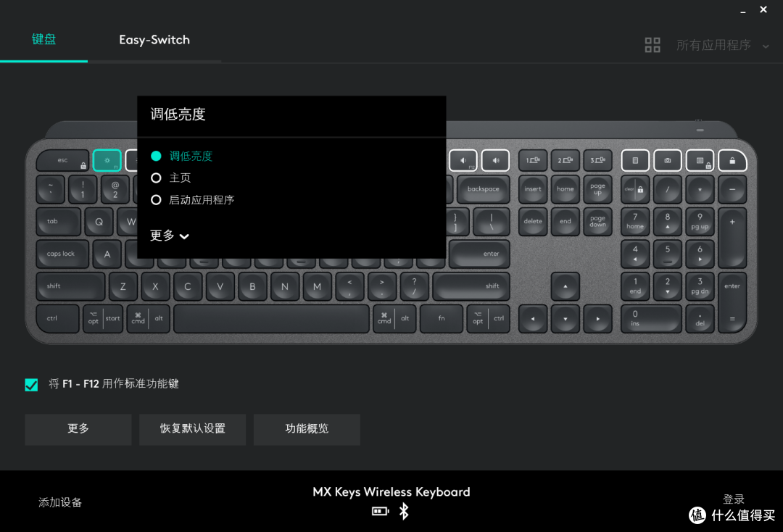The width and height of the screenshot is (783, 532).
Task: Click the backspace key on keyboard image
Action: [x=484, y=188]
